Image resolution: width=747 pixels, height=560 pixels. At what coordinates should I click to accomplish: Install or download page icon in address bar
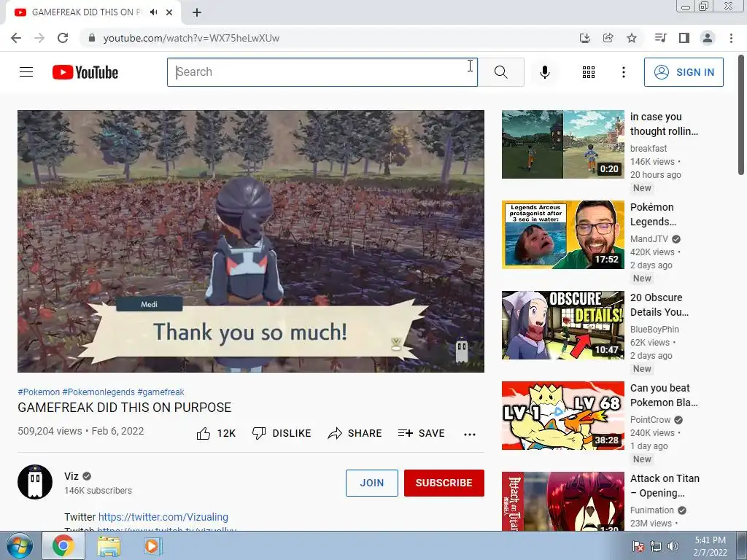pyautogui.click(x=584, y=38)
